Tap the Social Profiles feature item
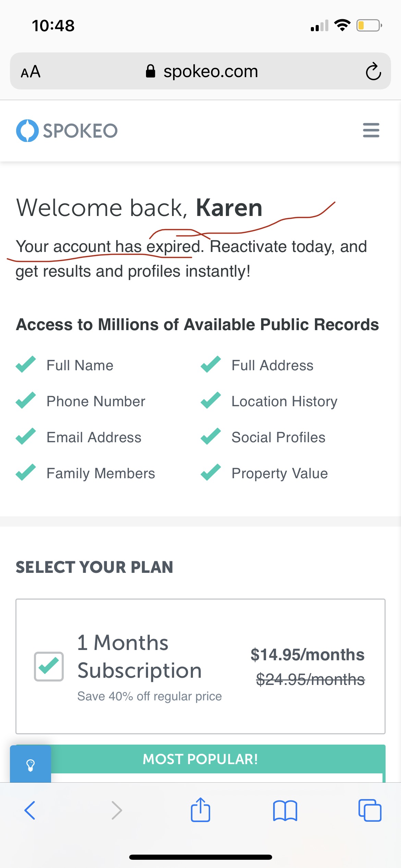This screenshot has width=401, height=868. (x=278, y=437)
